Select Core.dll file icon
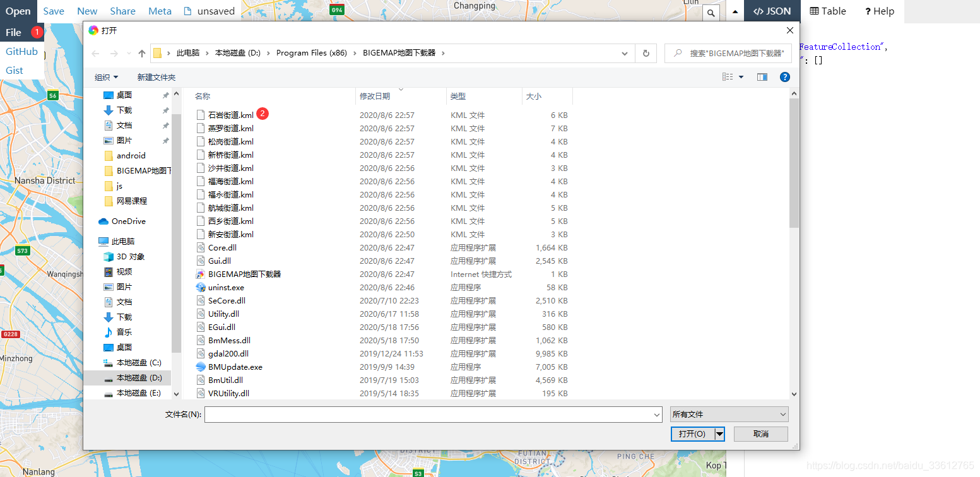The height and width of the screenshot is (477, 980). [201, 247]
